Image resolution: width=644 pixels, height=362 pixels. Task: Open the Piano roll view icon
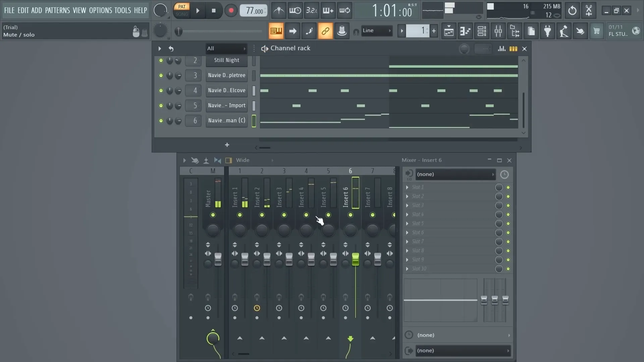click(465, 31)
